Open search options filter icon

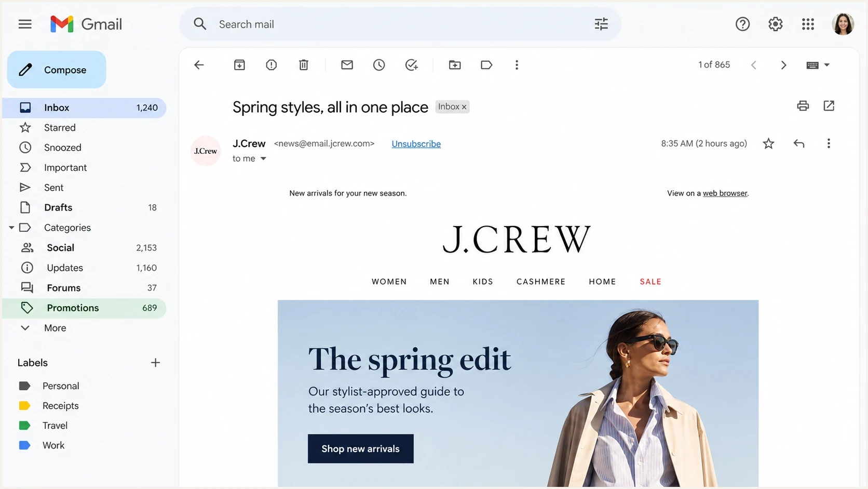601,24
